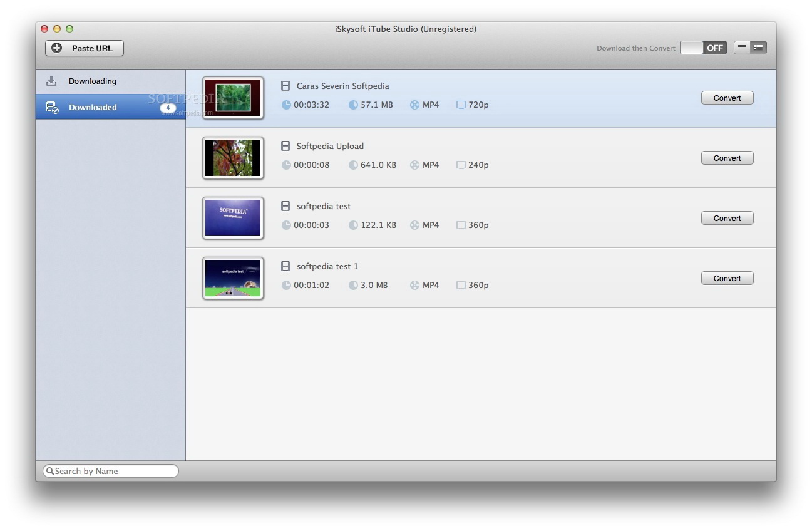Click title Caras Severin Softpedia
This screenshot has height=531, width=812.
point(342,86)
